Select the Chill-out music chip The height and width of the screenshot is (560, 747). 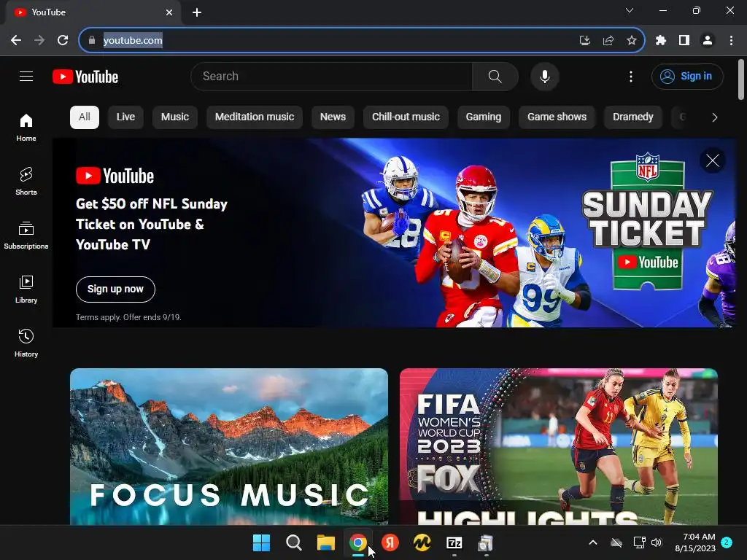point(406,117)
